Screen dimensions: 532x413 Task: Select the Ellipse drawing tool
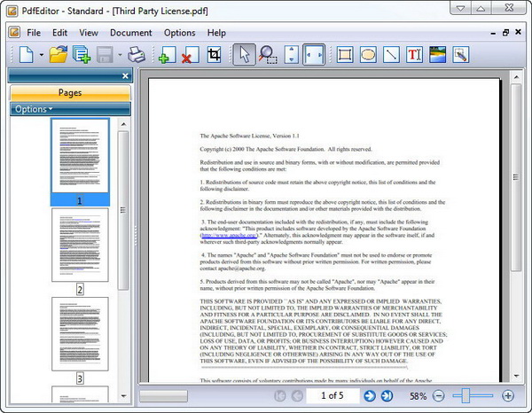pyautogui.click(x=368, y=55)
